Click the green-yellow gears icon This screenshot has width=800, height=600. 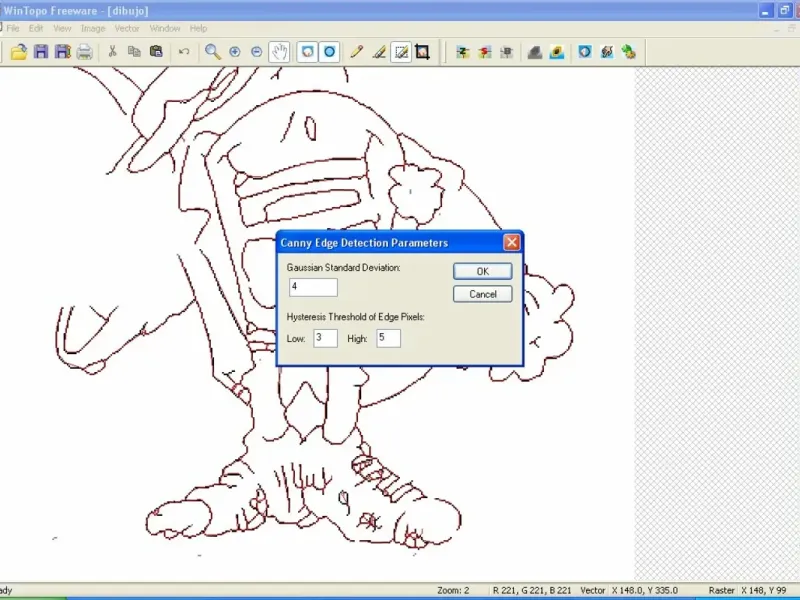pos(629,52)
